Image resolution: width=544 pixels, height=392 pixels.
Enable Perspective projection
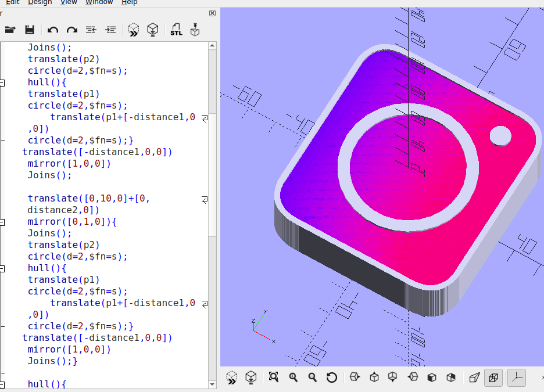tap(474, 377)
